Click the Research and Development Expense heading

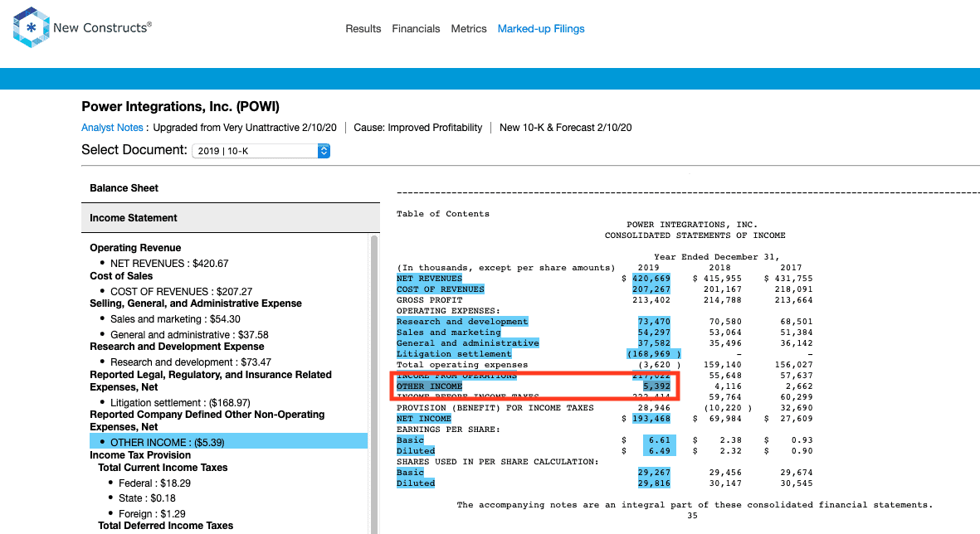tap(177, 347)
